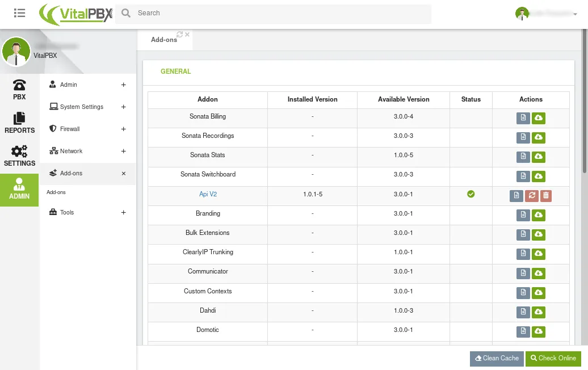Toggle the hamburger sidebar menu icon
This screenshot has width=588, height=370.
[x=19, y=13]
